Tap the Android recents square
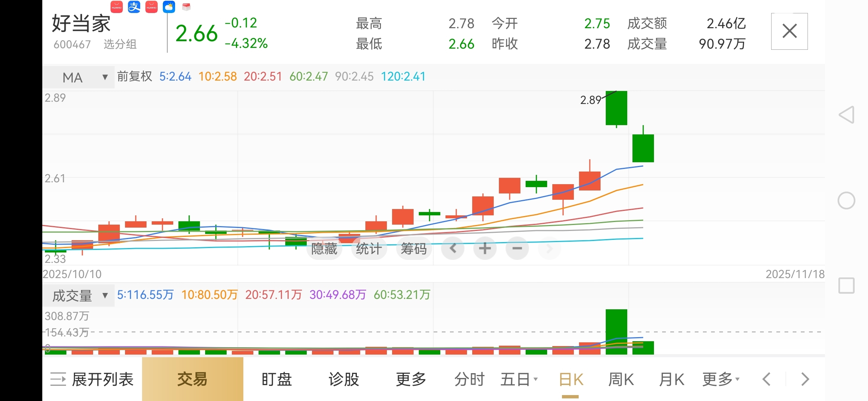868x401 pixels. [846, 286]
